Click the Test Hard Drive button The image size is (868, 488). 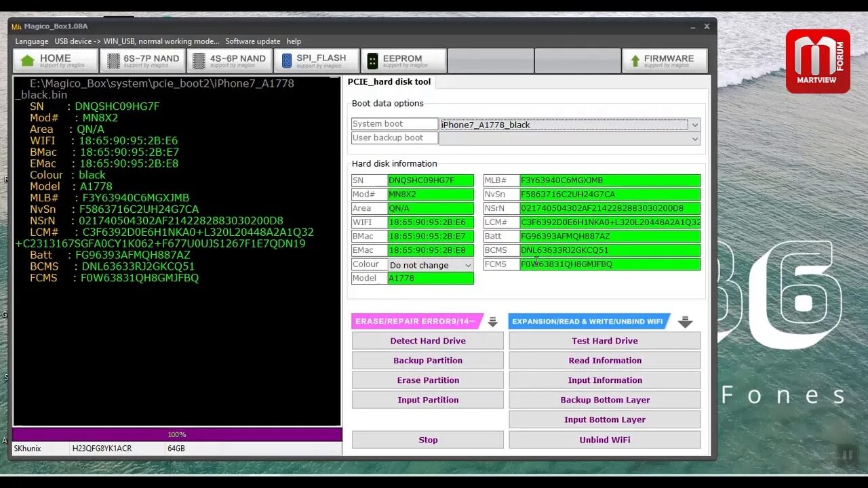pyautogui.click(x=605, y=341)
